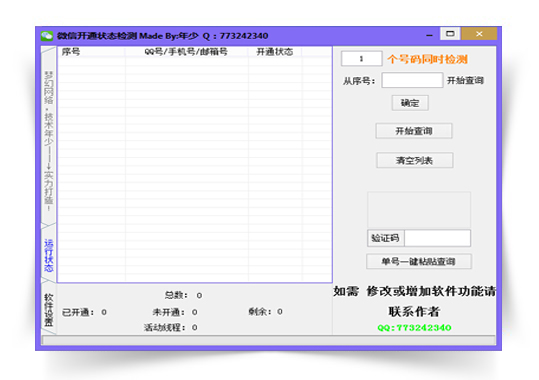The image size is (539, 380).
Task: Click the WeChat app icon in title bar
Action: click(47, 35)
